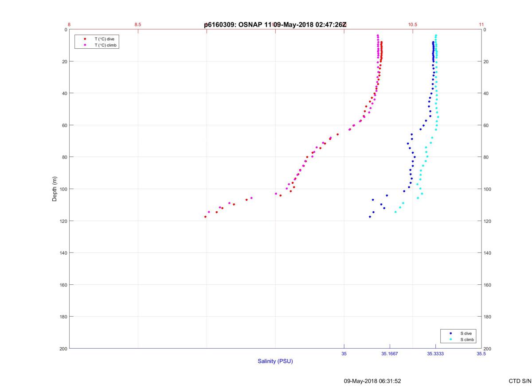
Task: Select the 'T (°C) dive' legend entry
Action: pyautogui.click(x=104, y=39)
